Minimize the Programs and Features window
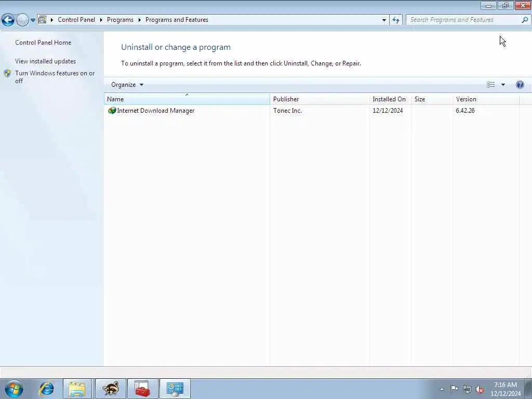Viewport: 532px width, 399px height. [488, 5]
